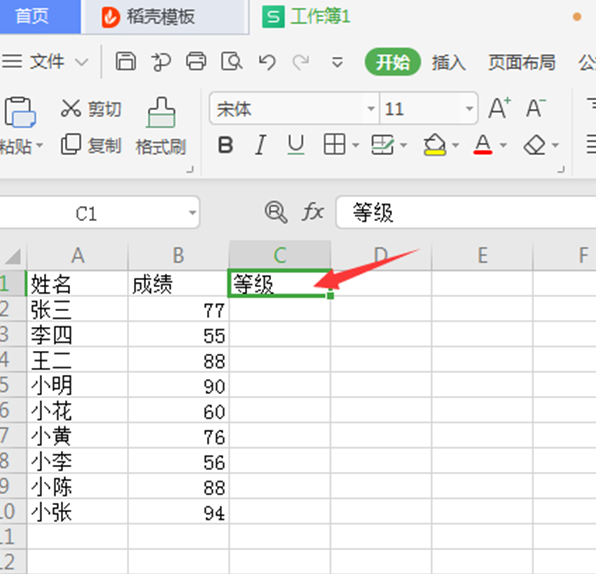The width and height of the screenshot is (596, 574).
Task: Open Print Preview from quick toolbar
Action: pyautogui.click(x=231, y=62)
